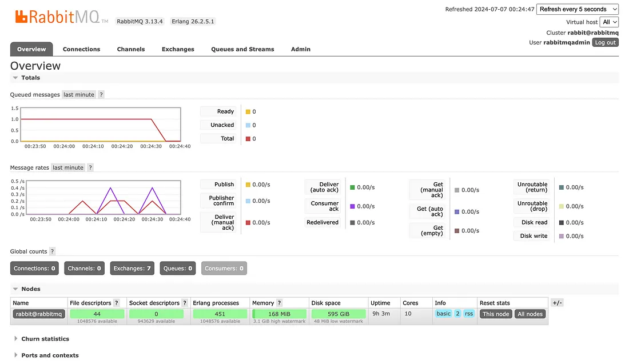Click the RabbitMQ logo
Screen dimensions: 629x364
pos(61,17)
